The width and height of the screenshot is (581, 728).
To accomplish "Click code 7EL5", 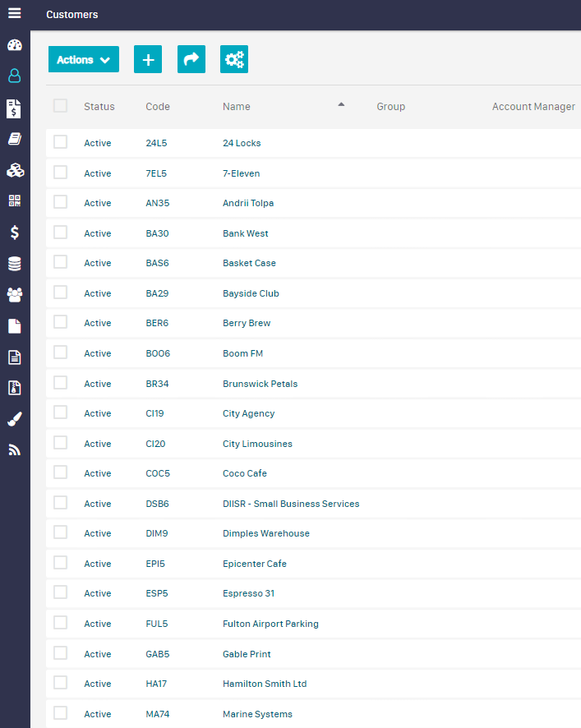I will (x=156, y=173).
